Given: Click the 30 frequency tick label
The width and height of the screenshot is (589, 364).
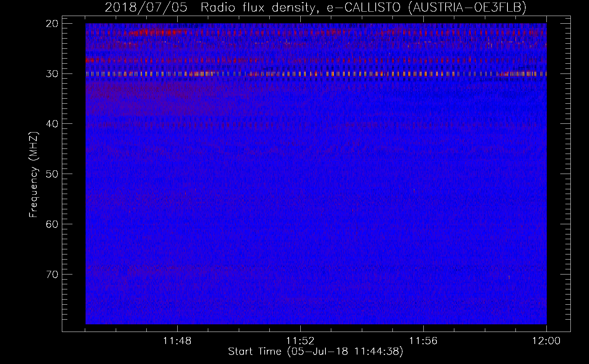Looking at the screenshot, I should click(x=52, y=74).
